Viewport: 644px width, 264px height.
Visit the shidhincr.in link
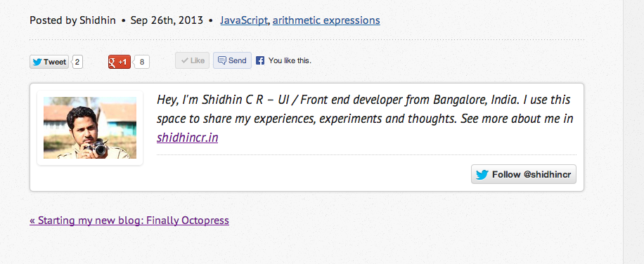(187, 138)
